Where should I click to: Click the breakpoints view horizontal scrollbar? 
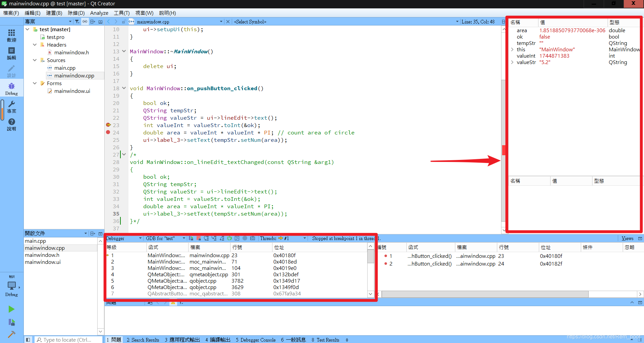point(485,294)
